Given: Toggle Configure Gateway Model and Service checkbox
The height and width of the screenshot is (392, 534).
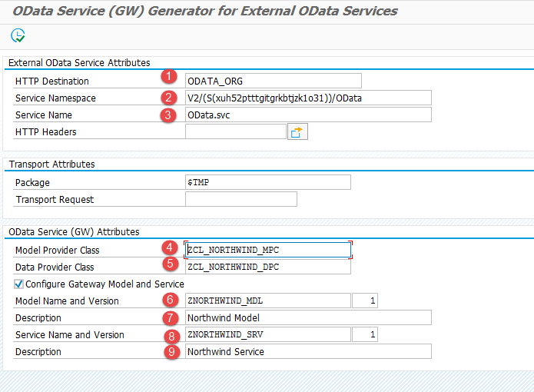Looking at the screenshot, I should coord(19,284).
